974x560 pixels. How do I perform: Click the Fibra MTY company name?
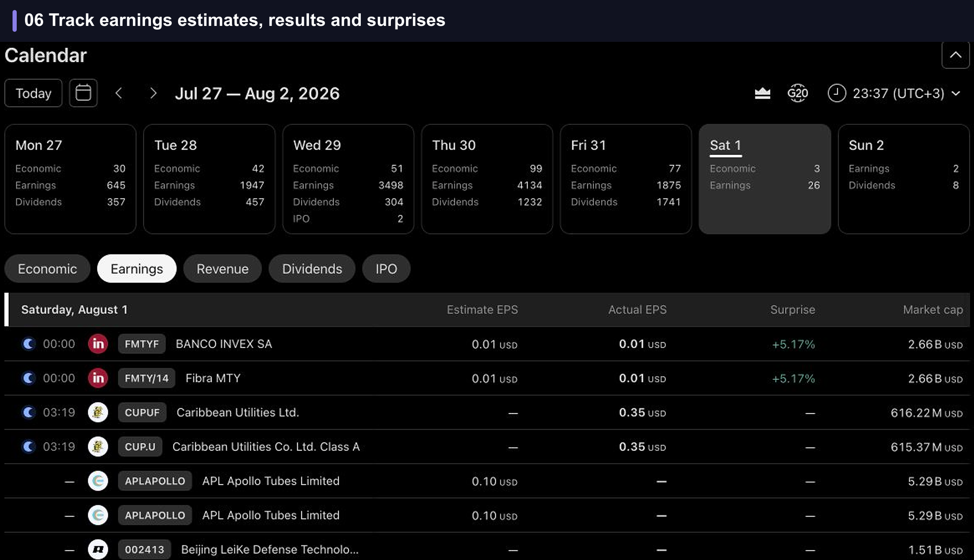pyautogui.click(x=213, y=378)
